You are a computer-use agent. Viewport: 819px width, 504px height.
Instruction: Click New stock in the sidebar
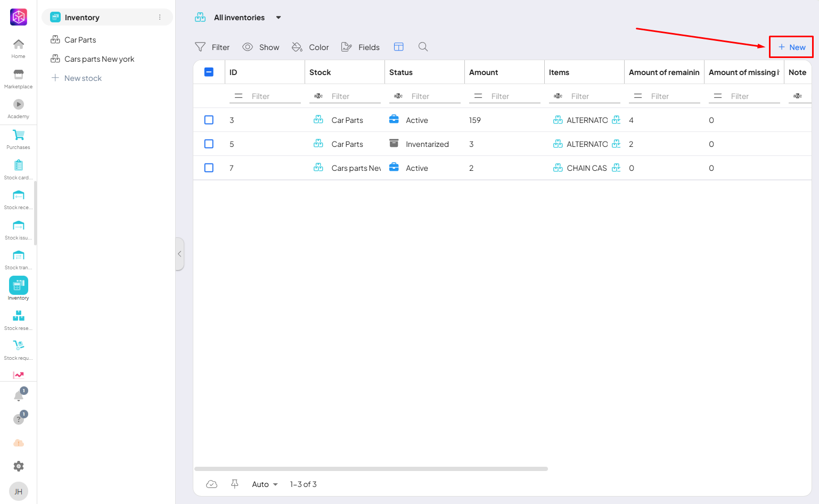tap(83, 78)
